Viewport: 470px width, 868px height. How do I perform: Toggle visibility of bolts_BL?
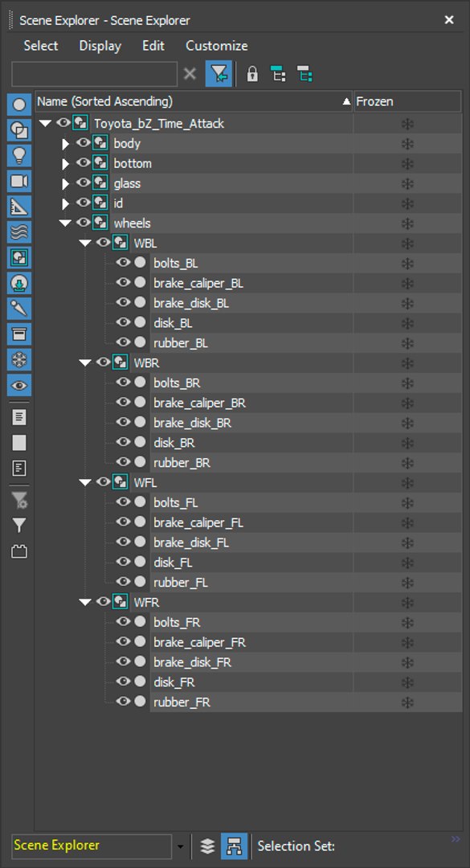pos(123,262)
